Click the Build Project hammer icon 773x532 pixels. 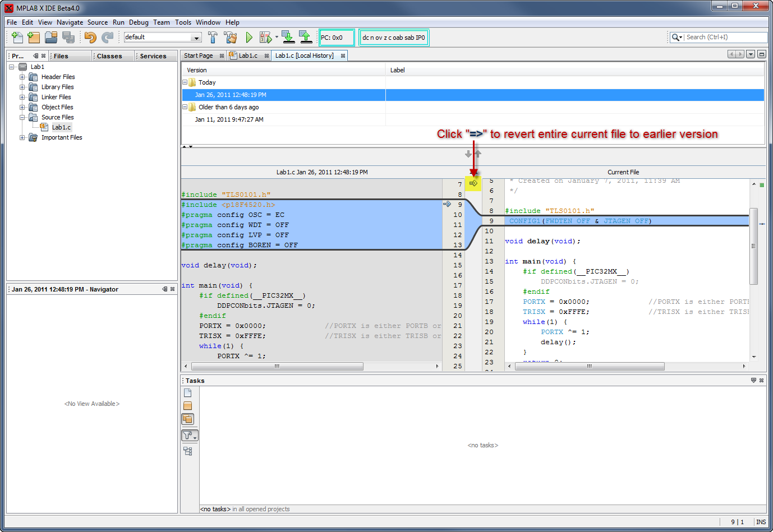click(213, 38)
